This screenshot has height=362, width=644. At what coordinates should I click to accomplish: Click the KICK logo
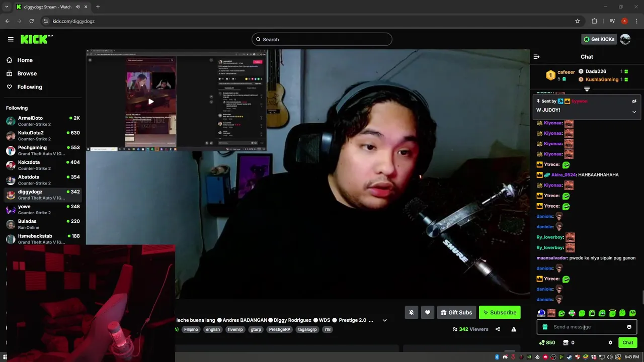(x=36, y=39)
